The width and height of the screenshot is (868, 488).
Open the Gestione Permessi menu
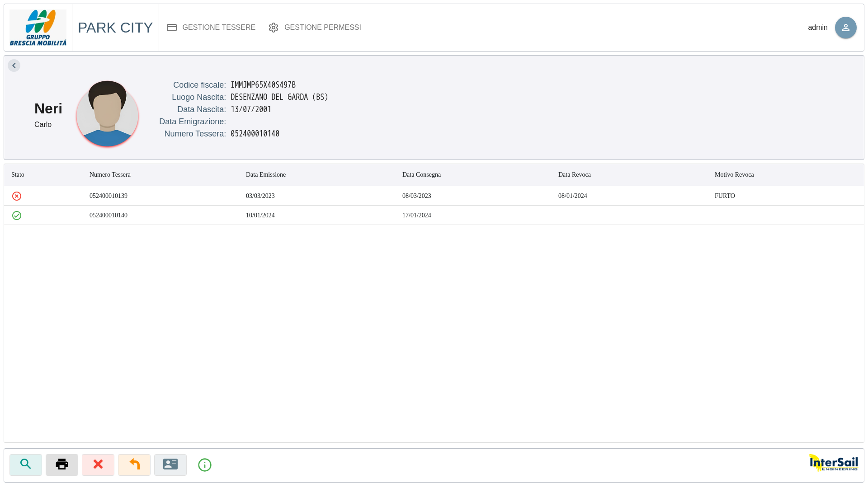pos(315,28)
